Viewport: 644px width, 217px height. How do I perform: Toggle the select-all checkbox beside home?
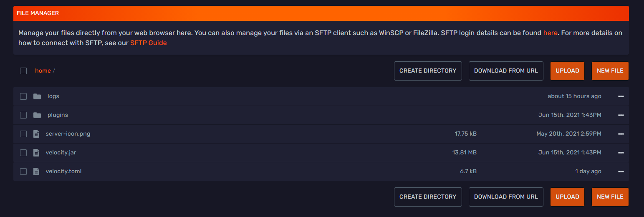pos(23,71)
